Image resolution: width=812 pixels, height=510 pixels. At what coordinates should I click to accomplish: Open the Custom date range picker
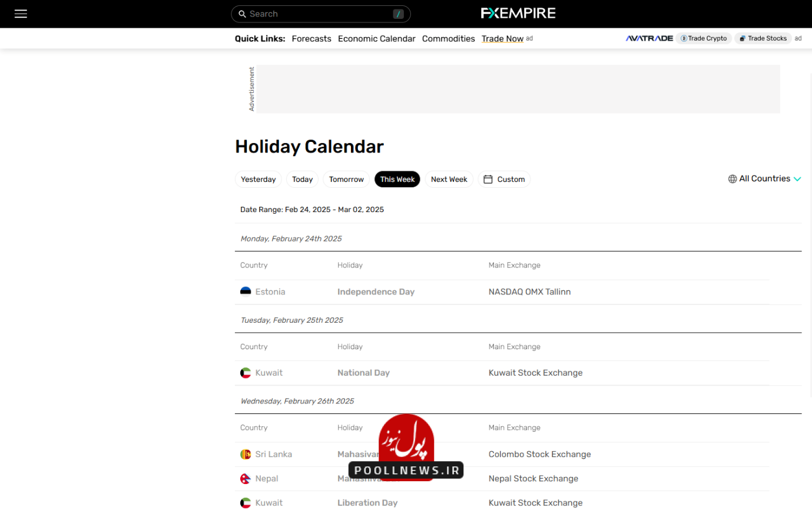coord(504,179)
